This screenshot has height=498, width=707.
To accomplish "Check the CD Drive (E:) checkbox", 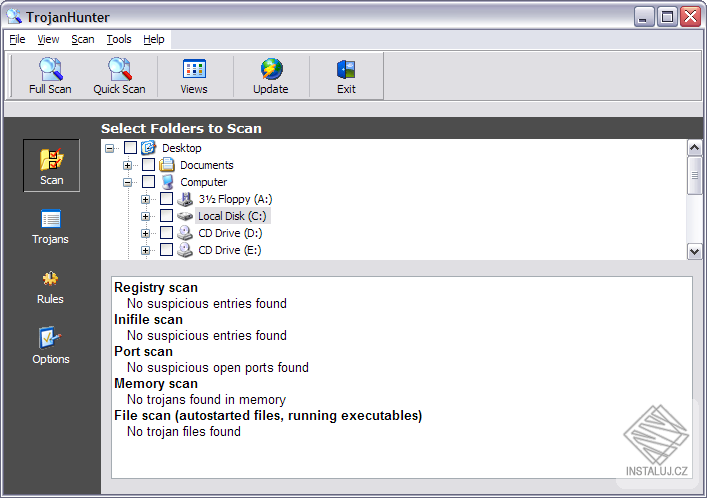I will [166, 249].
